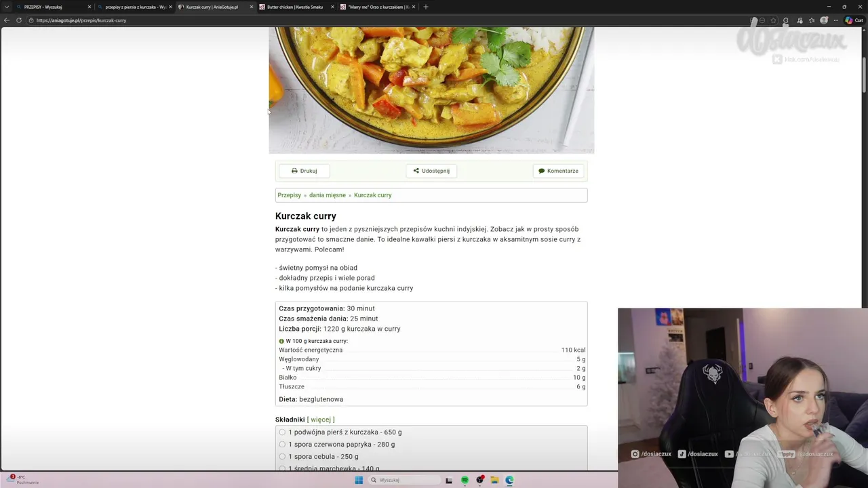Check ingredient 1 podwójna pierś z kurczaka
868x488 pixels.
pos(282,432)
